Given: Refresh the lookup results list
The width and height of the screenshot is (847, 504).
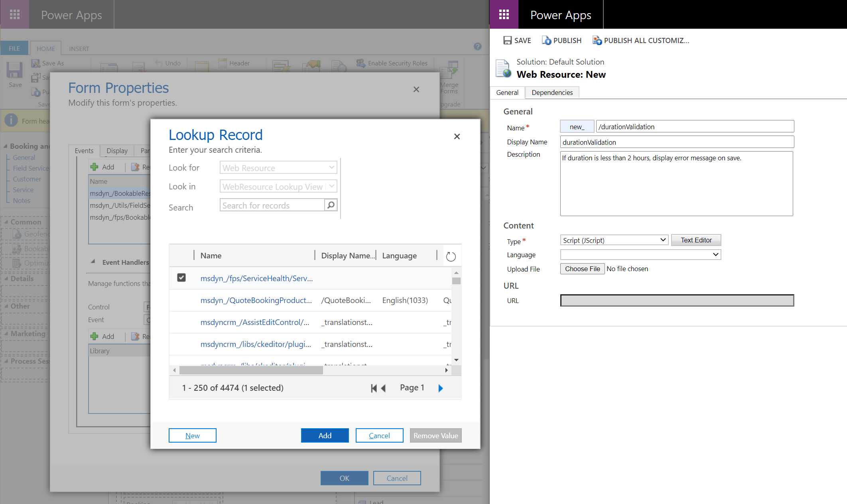Looking at the screenshot, I should click(x=451, y=256).
